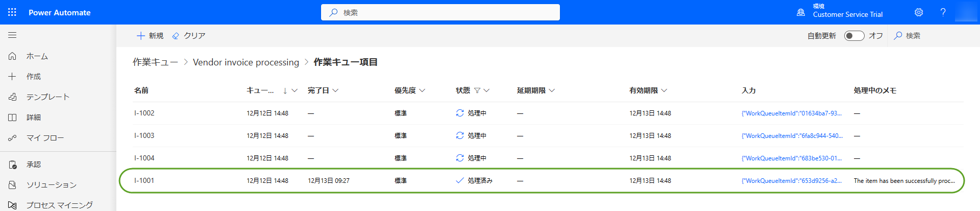980x211 pixels.
Task: Open 詳細 in the sidebar
Action: point(34,118)
